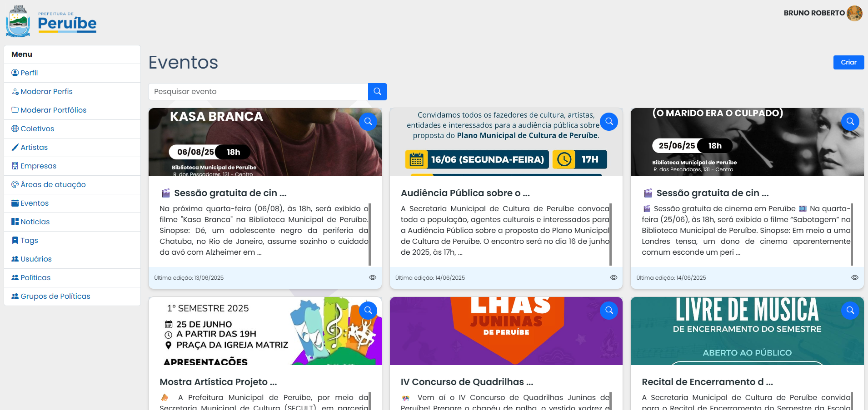Click scrollbar of Audiência Pública card description
The image size is (868, 410).
coord(610,234)
